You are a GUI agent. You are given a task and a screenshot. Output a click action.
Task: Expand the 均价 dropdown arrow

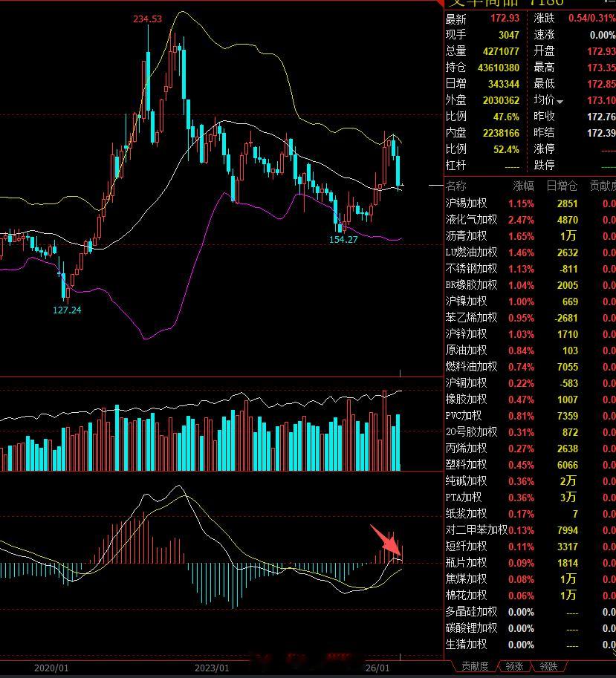coord(560,102)
